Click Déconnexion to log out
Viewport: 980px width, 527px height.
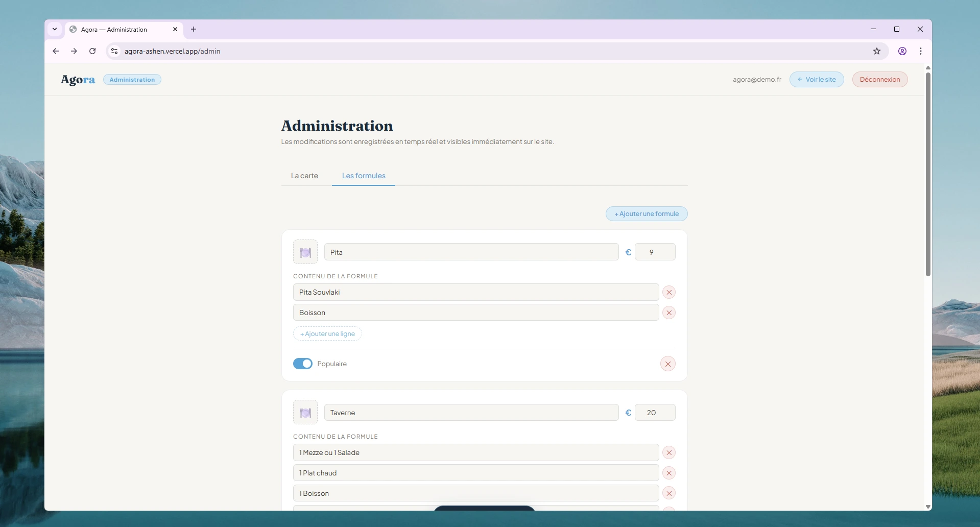879,79
